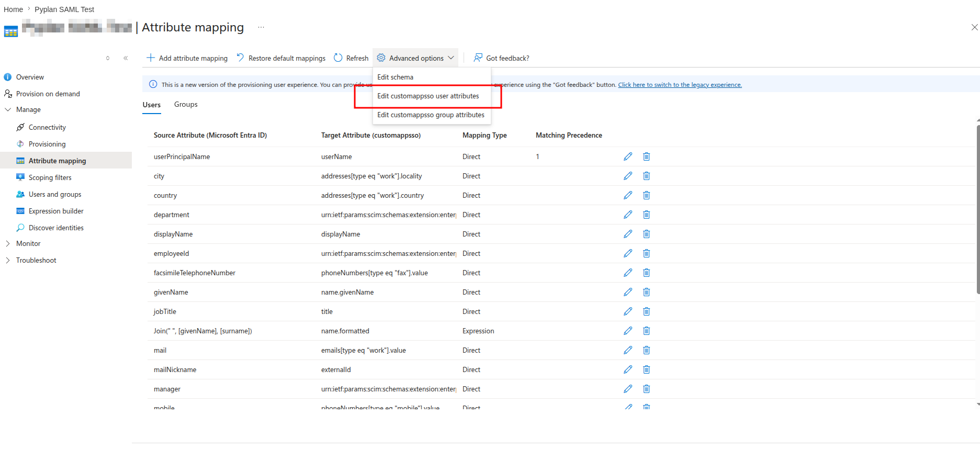Delete the facsimileTelephoneNumber mapping
Image resolution: width=980 pixels, height=449 pixels.
(x=647, y=273)
